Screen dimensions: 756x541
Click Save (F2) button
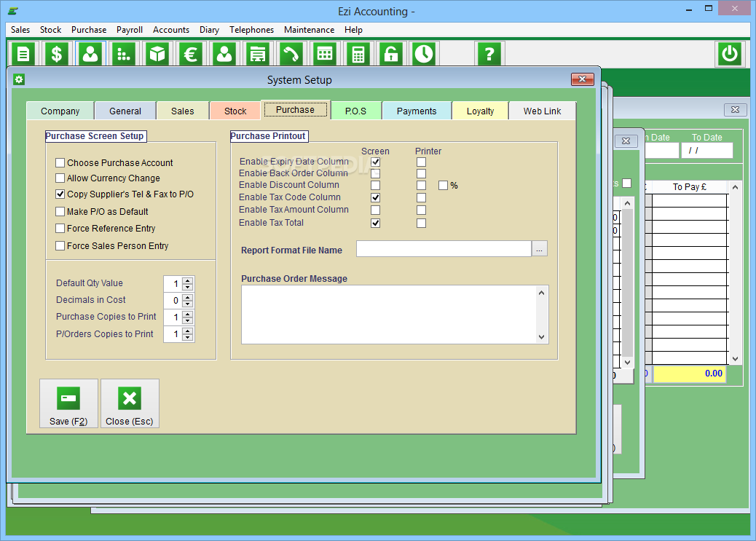pyautogui.click(x=68, y=403)
